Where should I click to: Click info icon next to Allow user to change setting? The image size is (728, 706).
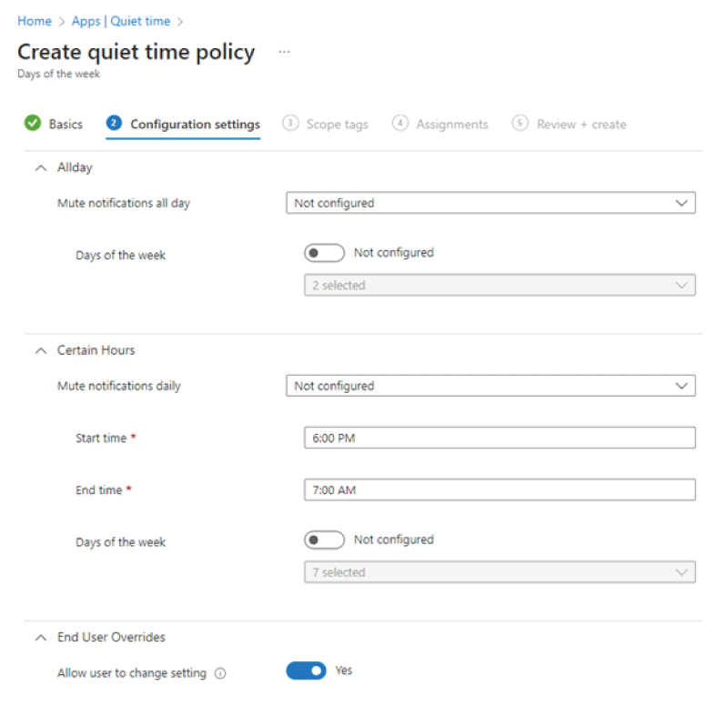click(x=220, y=673)
